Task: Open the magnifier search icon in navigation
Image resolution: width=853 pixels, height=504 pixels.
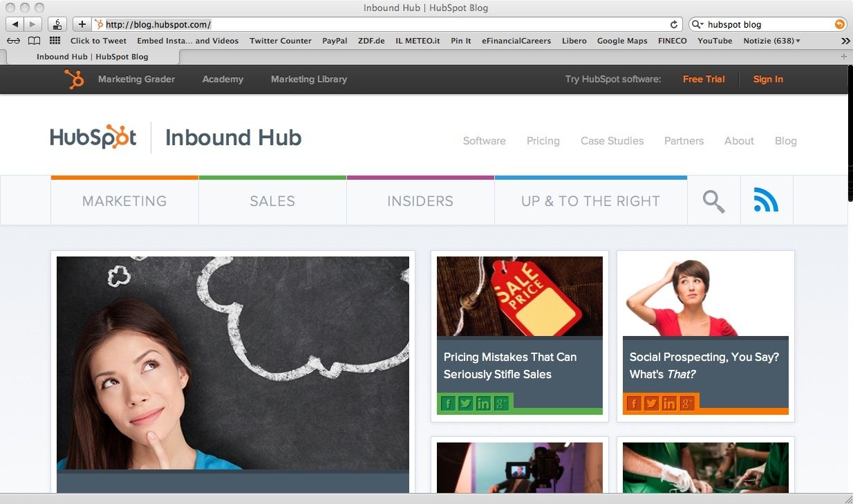Action: [713, 201]
